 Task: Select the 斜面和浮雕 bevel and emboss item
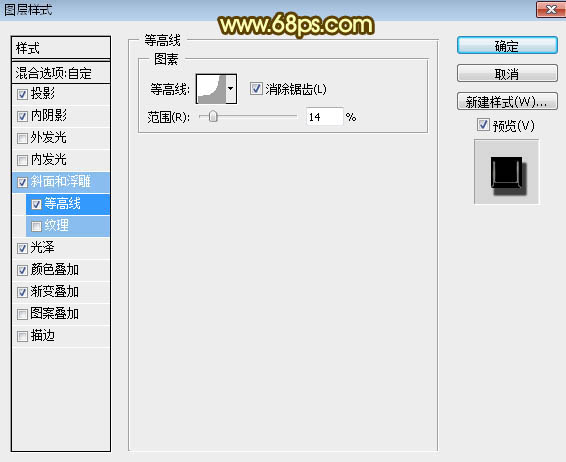coord(61,182)
